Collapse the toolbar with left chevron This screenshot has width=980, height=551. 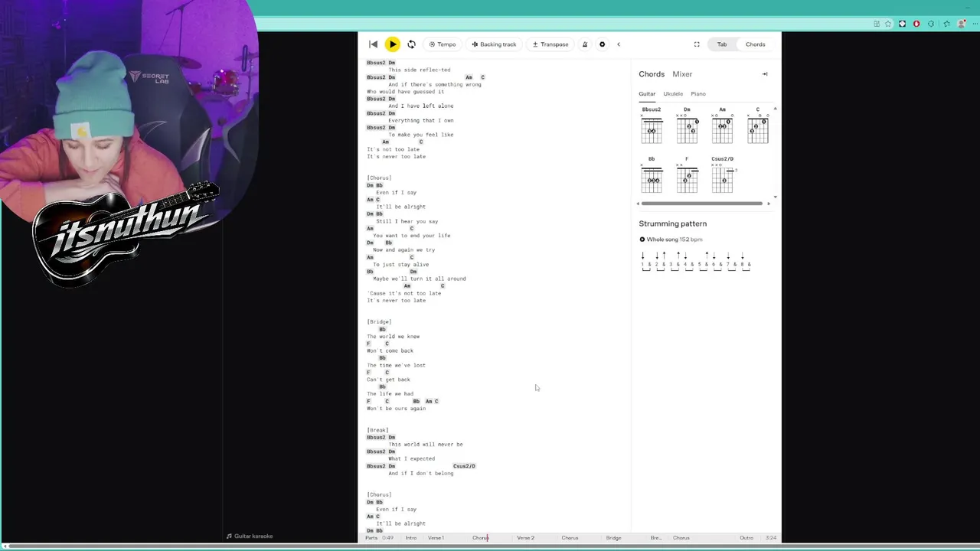(x=619, y=44)
